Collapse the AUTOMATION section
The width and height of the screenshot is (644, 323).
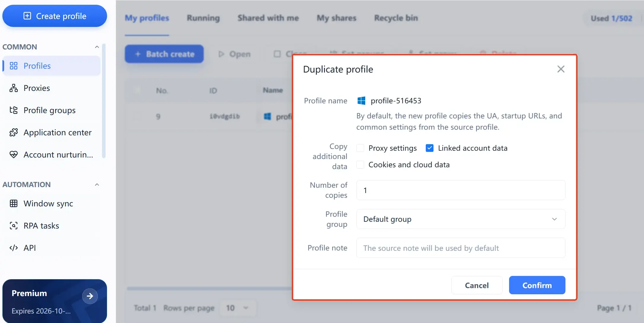point(97,184)
